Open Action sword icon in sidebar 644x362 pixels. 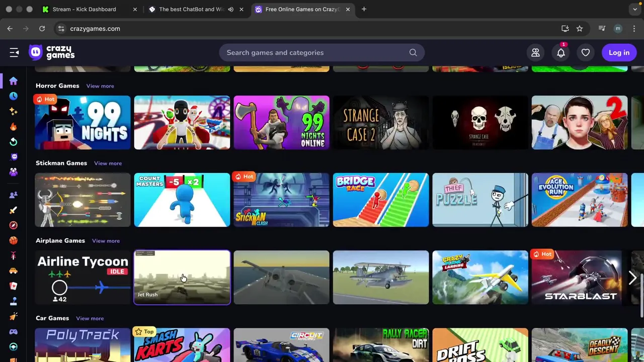pos(14,210)
